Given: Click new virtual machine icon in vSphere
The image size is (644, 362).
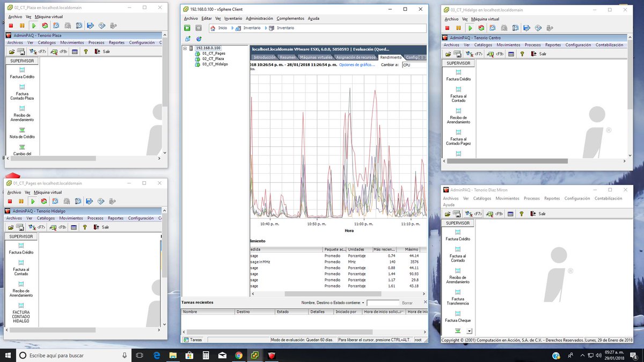Looking at the screenshot, I should tap(188, 39).
